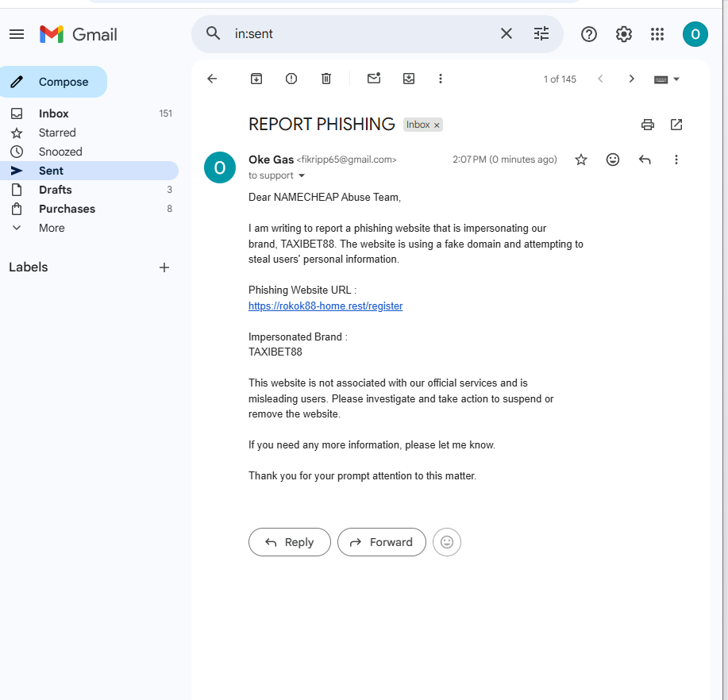Click the Oke Gas sender avatar

[x=220, y=167]
